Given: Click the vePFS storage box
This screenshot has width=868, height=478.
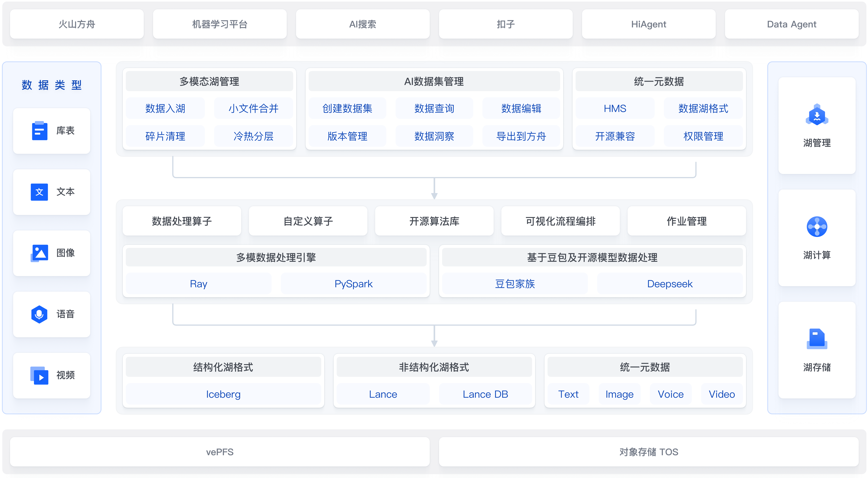Looking at the screenshot, I should tap(220, 452).
